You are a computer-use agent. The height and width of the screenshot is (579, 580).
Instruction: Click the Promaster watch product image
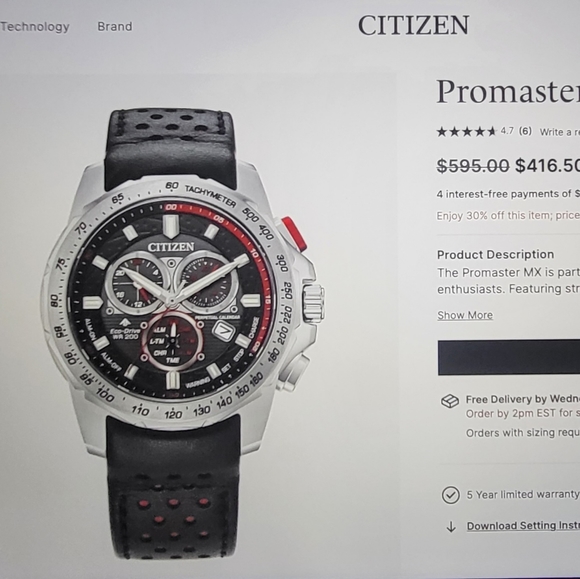click(x=183, y=333)
